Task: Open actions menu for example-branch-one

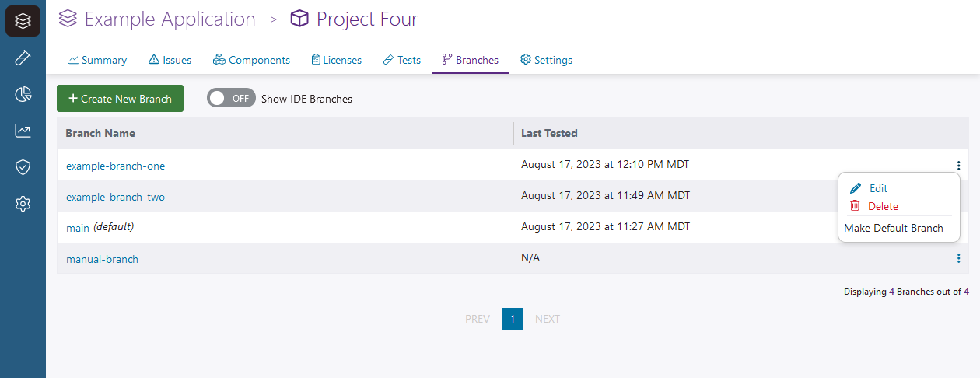Action: (958, 165)
